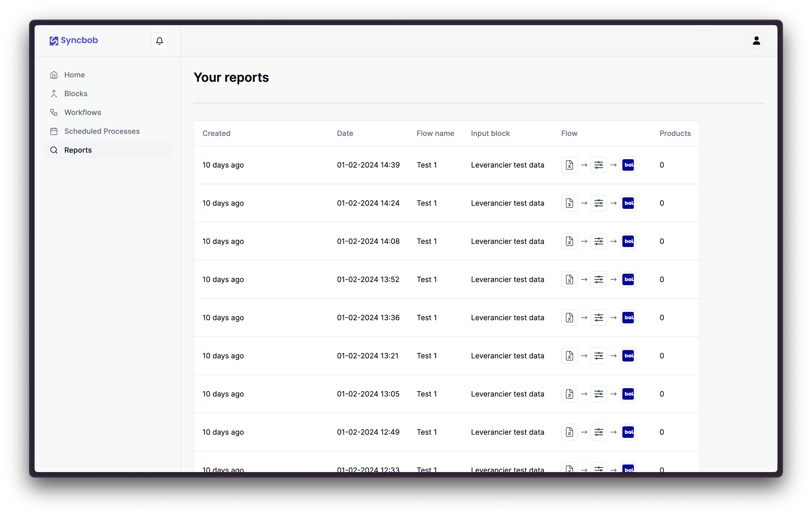Click Excel file icon in 14:39 row
This screenshot has height=516, width=812.
tap(569, 165)
